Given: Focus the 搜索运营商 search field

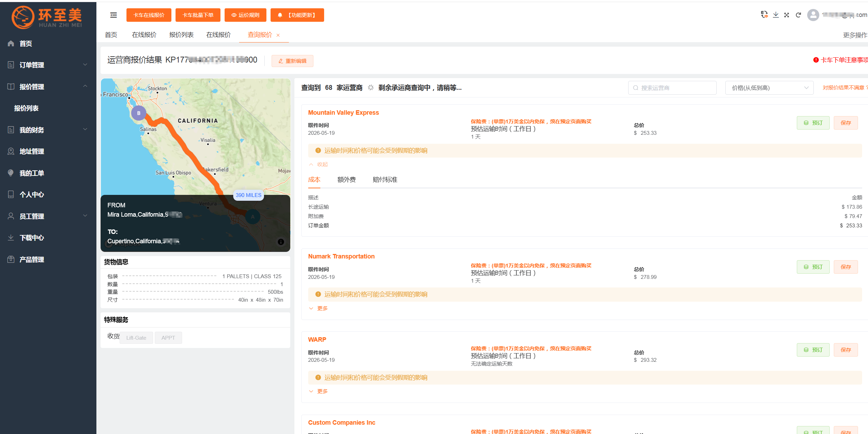Looking at the screenshot, I should click(672, 88).
